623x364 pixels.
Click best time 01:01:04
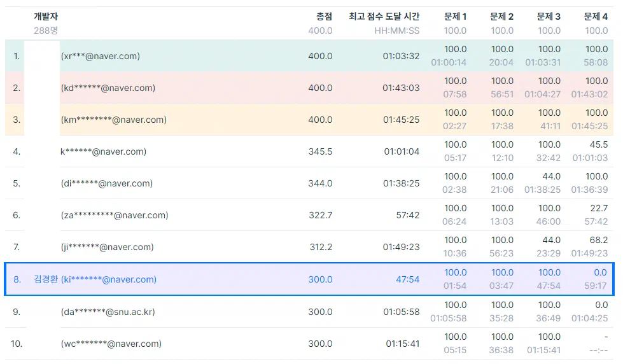click(x=402, y=151)
